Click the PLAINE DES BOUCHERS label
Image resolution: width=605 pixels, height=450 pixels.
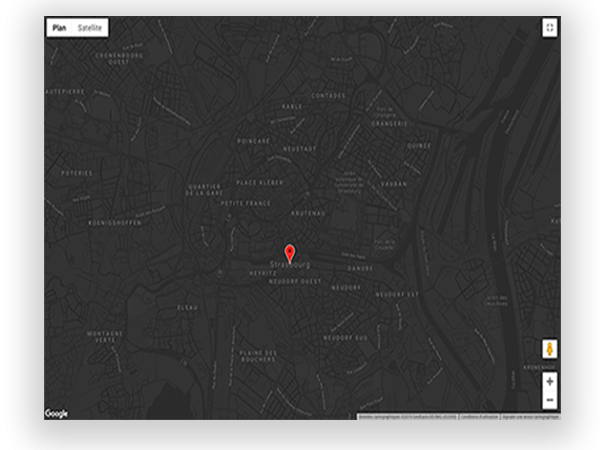click(x=258, y=356)
